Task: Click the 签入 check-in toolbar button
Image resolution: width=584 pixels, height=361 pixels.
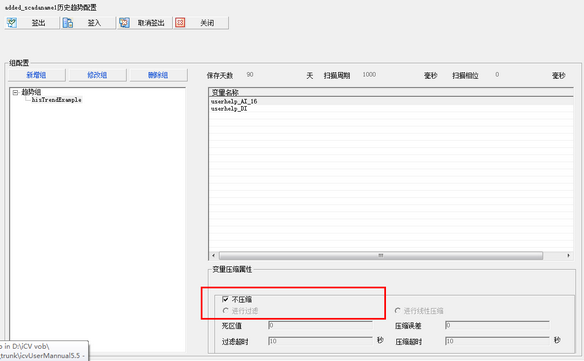Action: [x=88, y=23]
